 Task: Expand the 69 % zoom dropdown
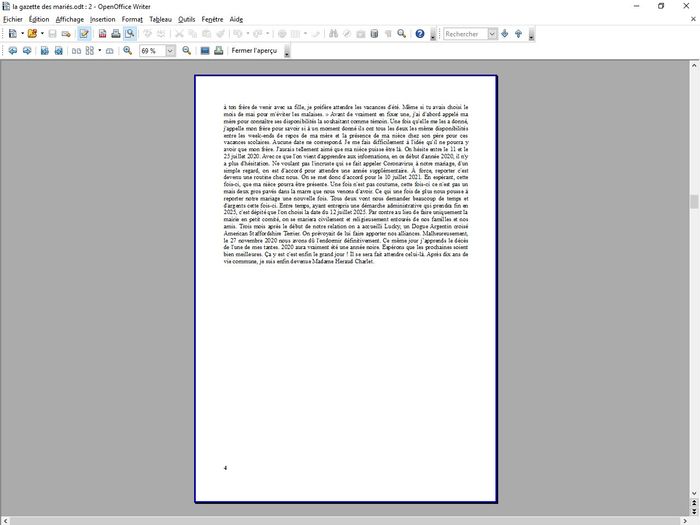pos(170,51)
